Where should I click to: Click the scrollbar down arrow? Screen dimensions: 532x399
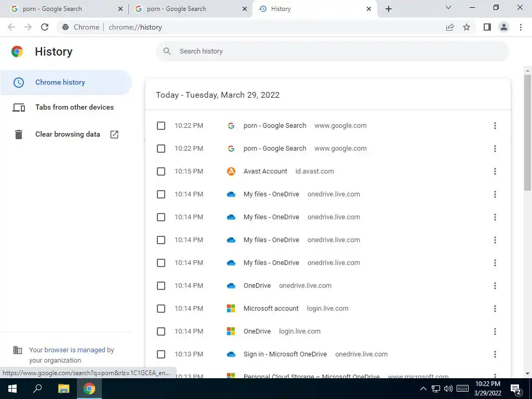[x=527, y=374]
